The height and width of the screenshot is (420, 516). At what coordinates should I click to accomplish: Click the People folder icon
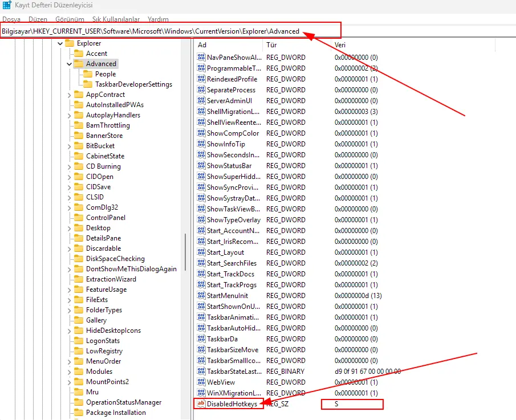tap(88, 74)
